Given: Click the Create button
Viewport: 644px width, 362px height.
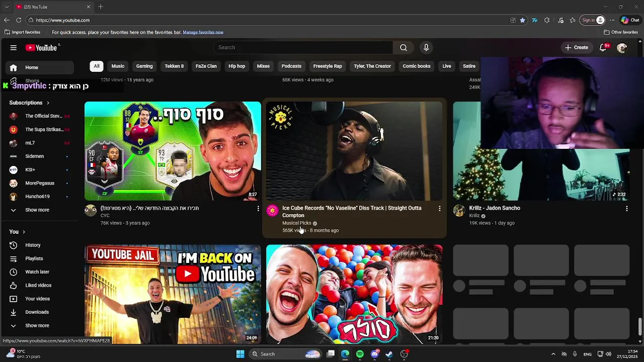Looking at the screenshot, I should 576,47.
